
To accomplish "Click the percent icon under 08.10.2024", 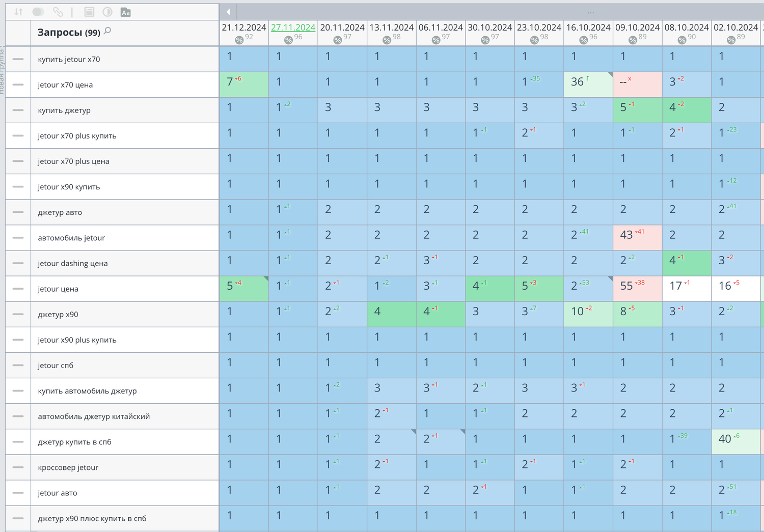I will pyautogui.click(x=682, y=40).
